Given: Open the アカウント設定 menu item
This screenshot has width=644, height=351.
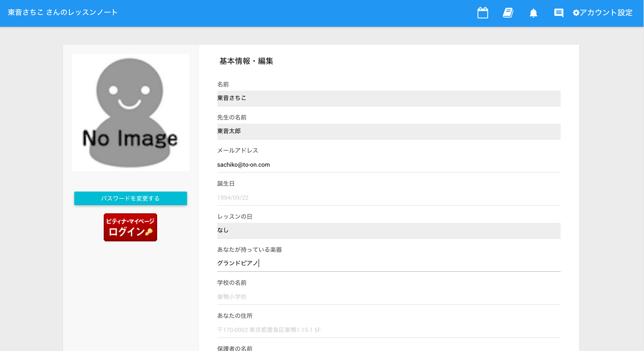Looking at the screenshot, I should click(606, 13).
